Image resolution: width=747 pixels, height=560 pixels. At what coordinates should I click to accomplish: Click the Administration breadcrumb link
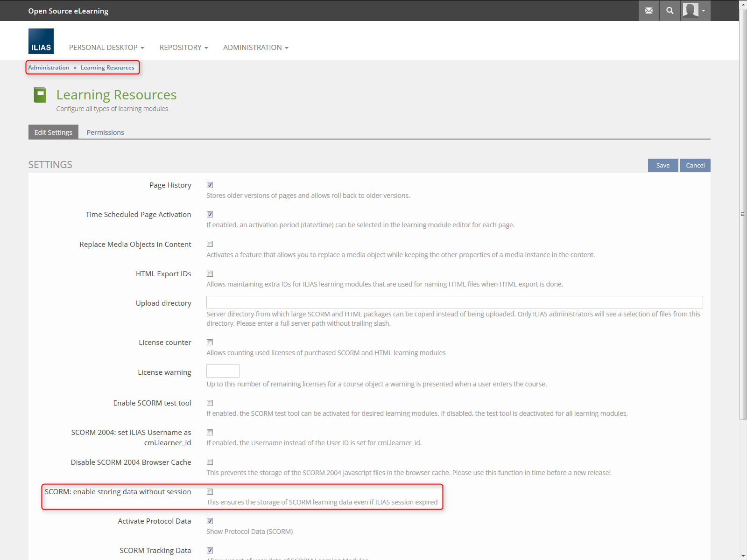pos(49,68)
